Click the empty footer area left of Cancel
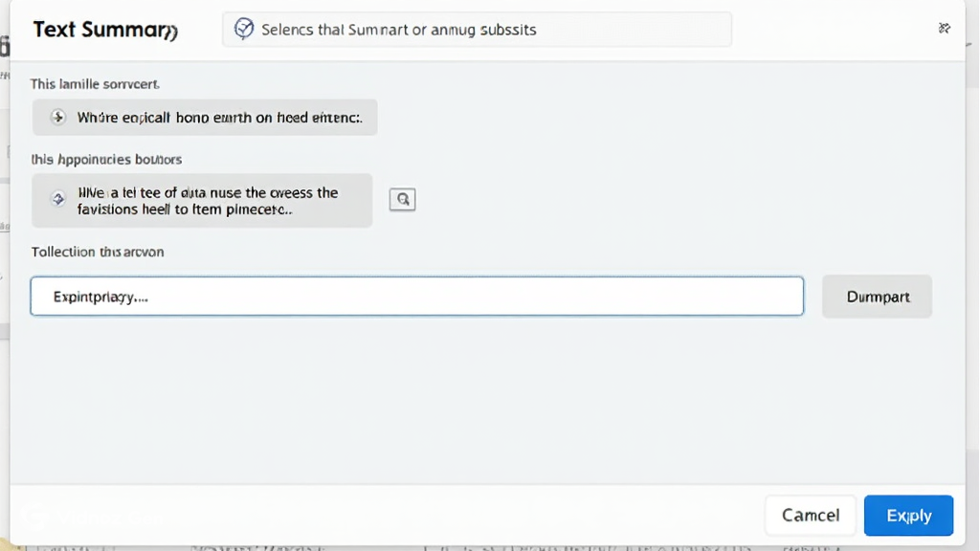This screenshot has height=551, width=980. (x=383, y=516)
